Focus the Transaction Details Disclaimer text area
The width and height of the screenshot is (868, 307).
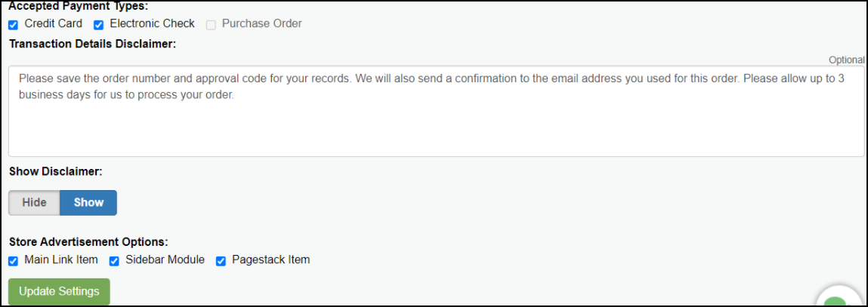436,112
